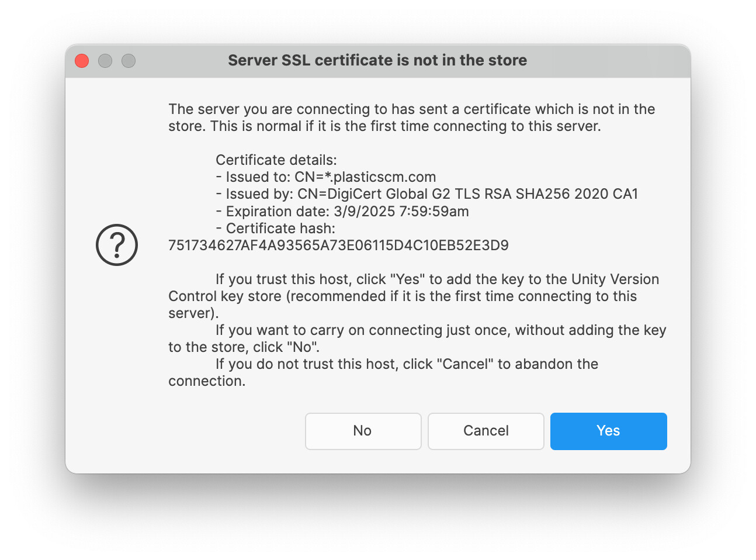The height and width of the screenshot is (560, 756).
Task: Click the first paragraph about server certificate
Action: pyautogui.click(x=411, y=117)
